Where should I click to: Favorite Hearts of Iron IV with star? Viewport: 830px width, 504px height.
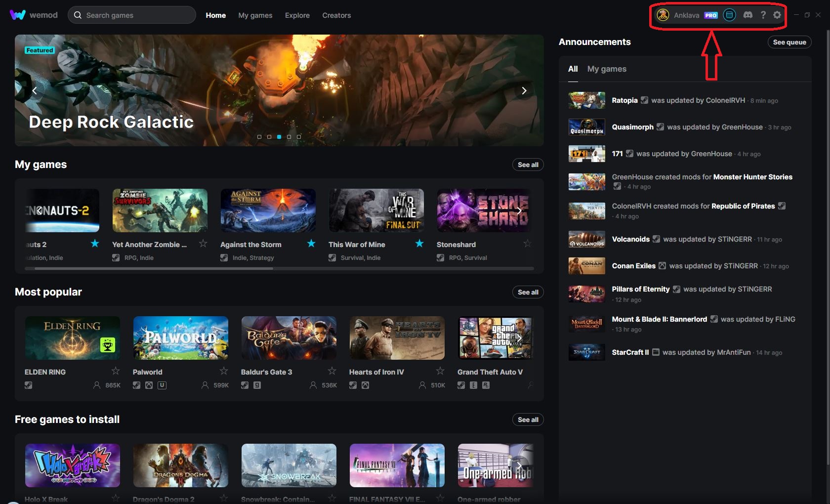click(x=440, y=371)
